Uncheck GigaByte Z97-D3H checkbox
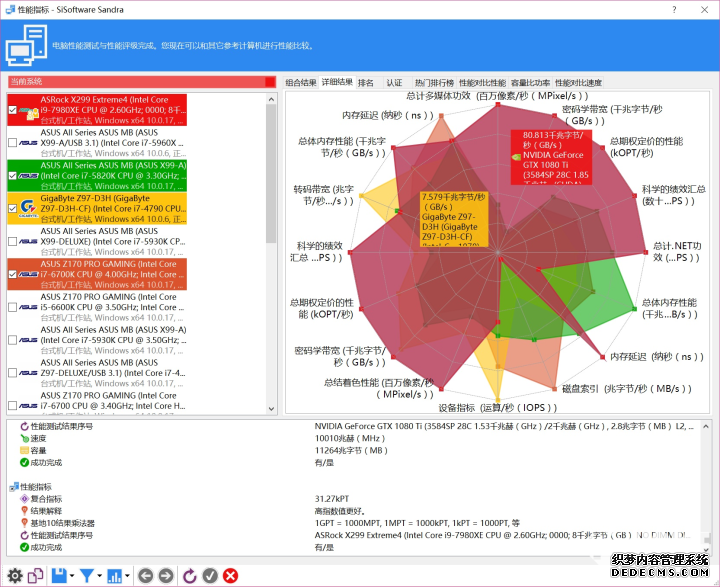Viewport: 720px width, 587px height. tap(12, 209)
